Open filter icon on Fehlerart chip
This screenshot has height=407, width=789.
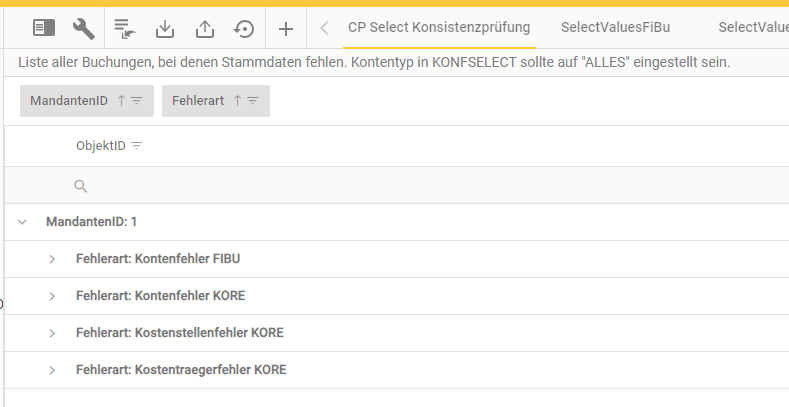coord(253,101)
